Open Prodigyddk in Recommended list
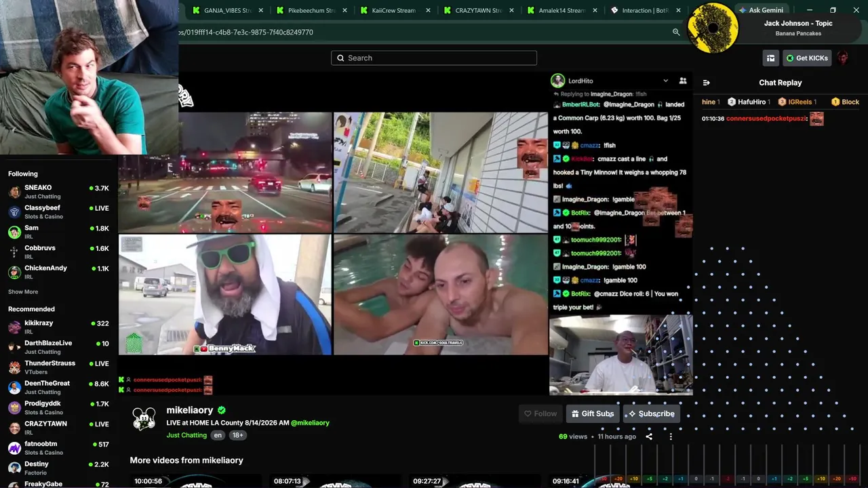868x488 pixels. point(59,408)
